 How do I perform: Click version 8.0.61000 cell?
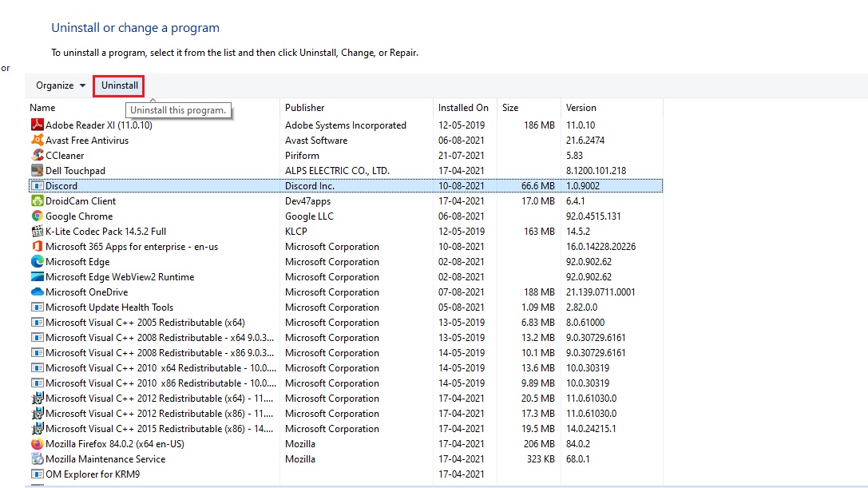[585, 323]
